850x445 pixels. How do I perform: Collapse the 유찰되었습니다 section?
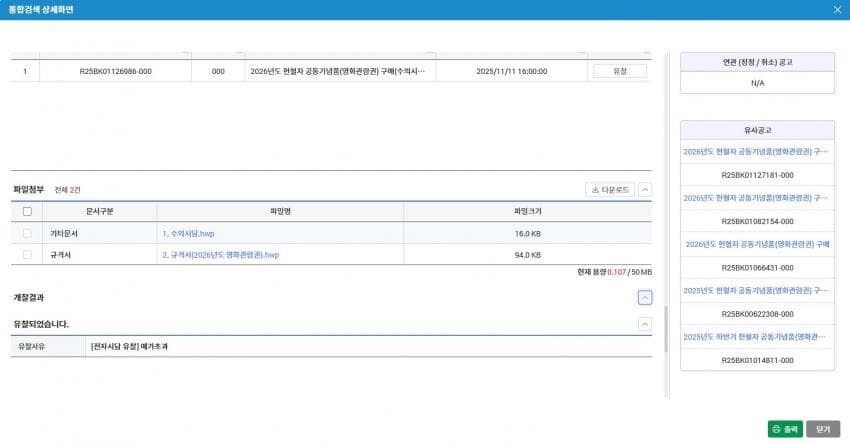tap(645, 324)
